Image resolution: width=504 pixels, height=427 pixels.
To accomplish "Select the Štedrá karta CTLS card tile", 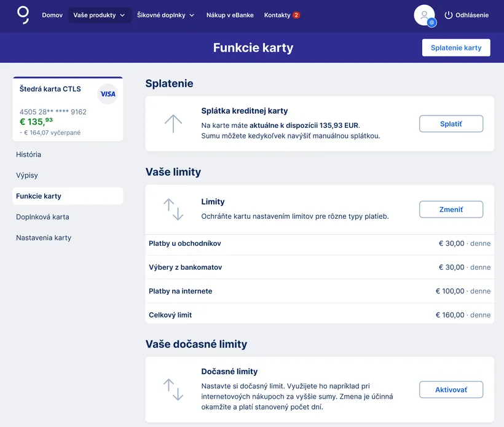I will tap(68, 109).
